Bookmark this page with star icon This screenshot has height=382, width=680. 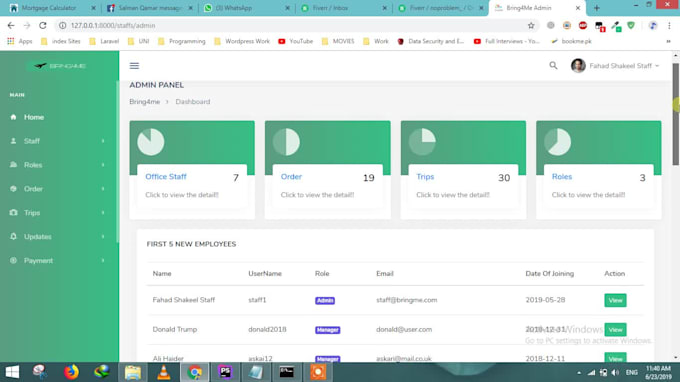(x=531, y=26)
